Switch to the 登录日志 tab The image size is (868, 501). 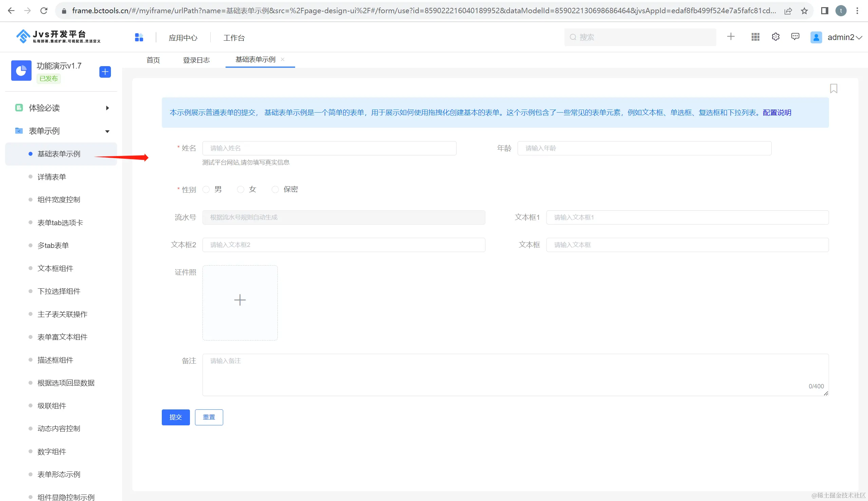click(196, 60)
